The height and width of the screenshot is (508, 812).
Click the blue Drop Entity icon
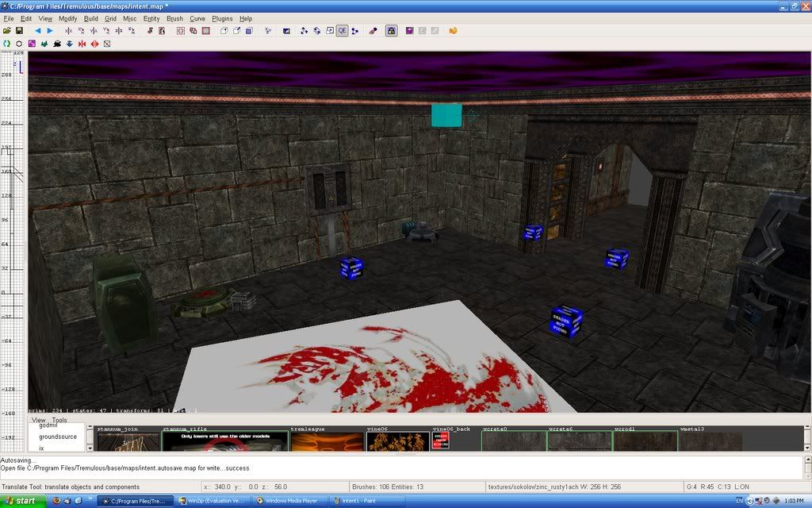pyautogui.click(x=70, y=44)
